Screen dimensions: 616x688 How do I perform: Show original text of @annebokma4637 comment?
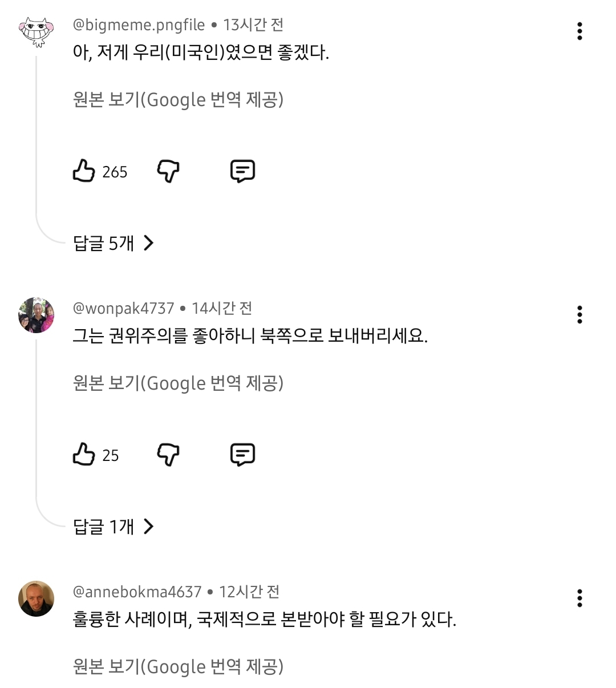pyautogui.click(x=178, y=666)
